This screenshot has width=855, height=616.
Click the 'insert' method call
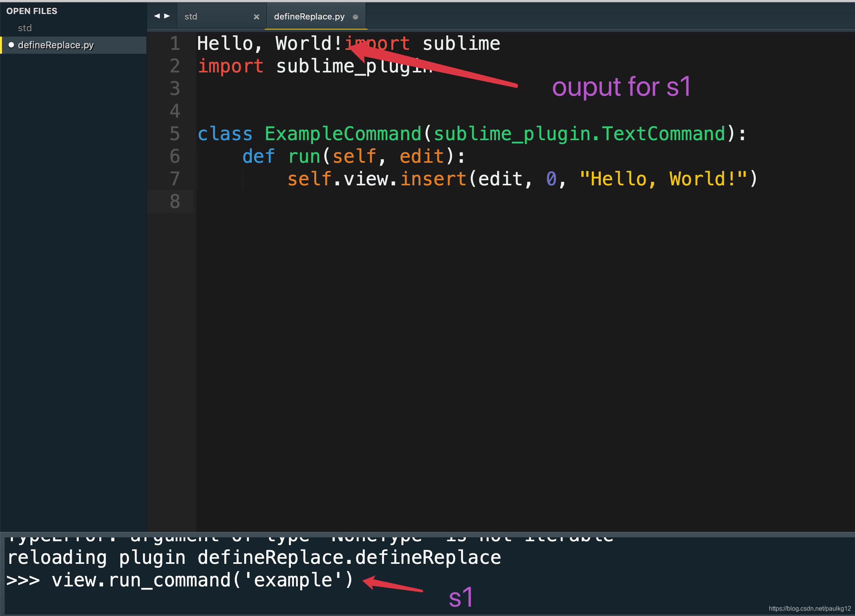[433, 179]
